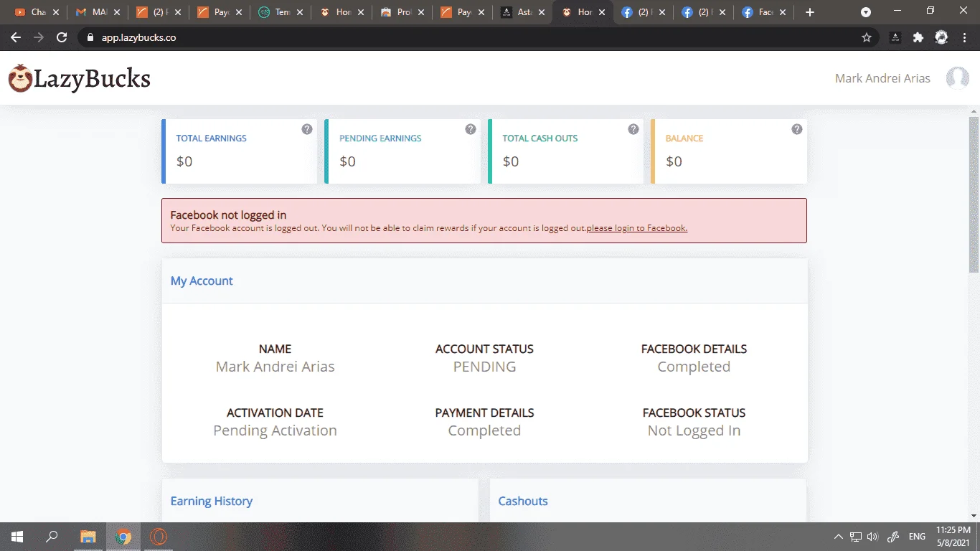Switch to the first 'Cha' browser tab
The width and height of the screenshot is (980, 551).
(37, 12)
